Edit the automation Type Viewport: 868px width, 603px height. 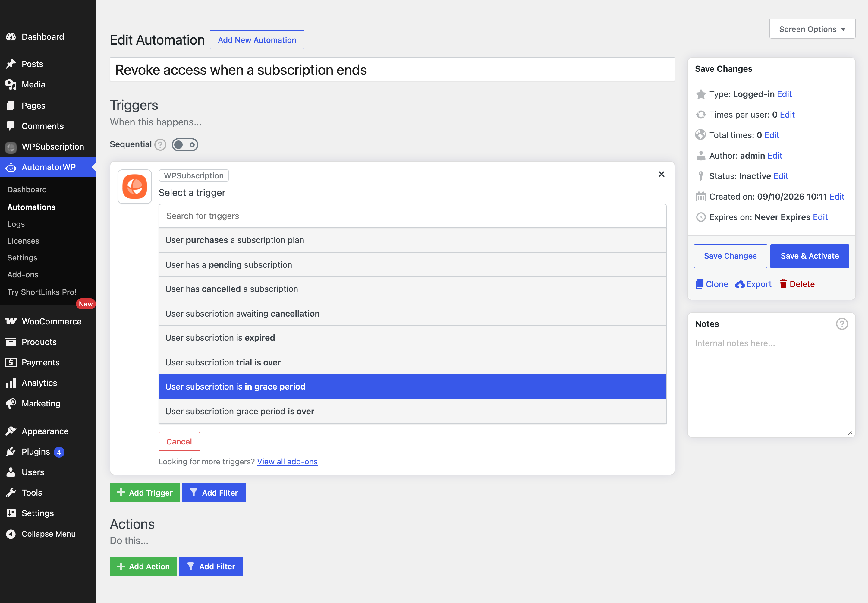point(784,94)
